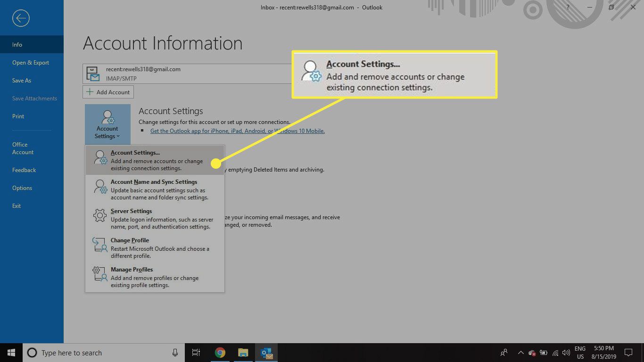Image resolution: width=644 pixels, height=362 pixels.
Task: Open Task View from the taskbar
Action: [196, 353]
